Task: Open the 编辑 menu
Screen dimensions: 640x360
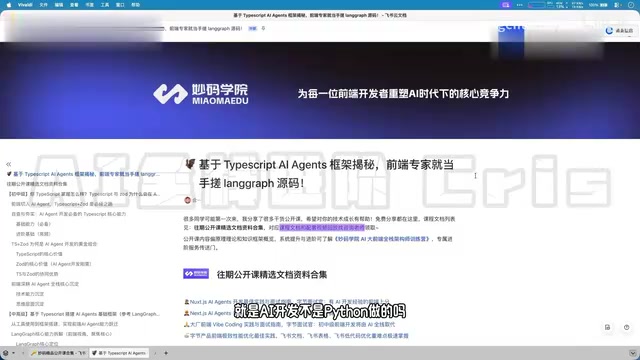Action: pos(59,5)
